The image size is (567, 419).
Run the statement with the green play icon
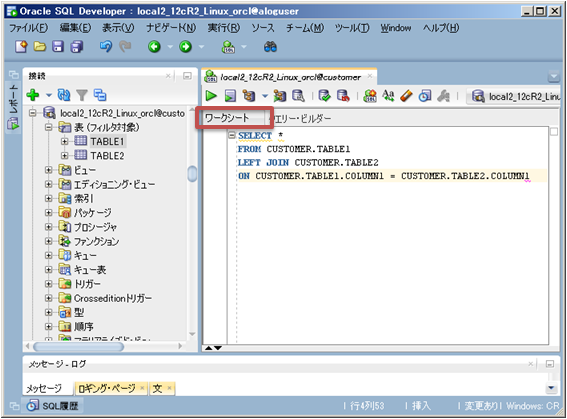211,96
